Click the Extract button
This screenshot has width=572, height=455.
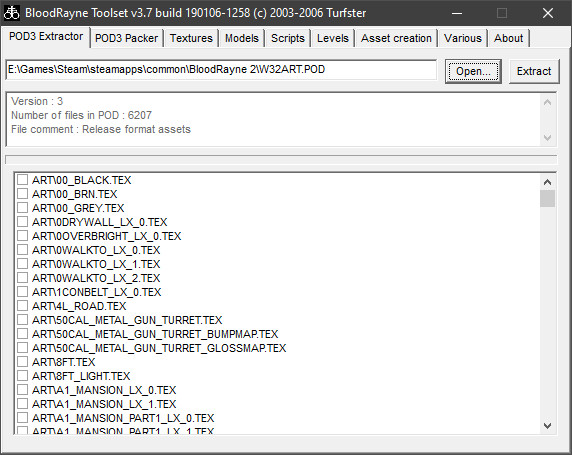tap(534, 71)
